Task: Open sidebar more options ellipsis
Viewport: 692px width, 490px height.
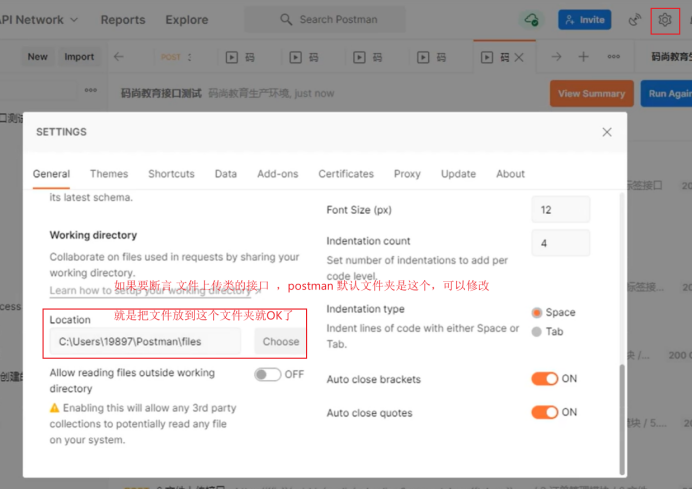Action: click(90, 90)
